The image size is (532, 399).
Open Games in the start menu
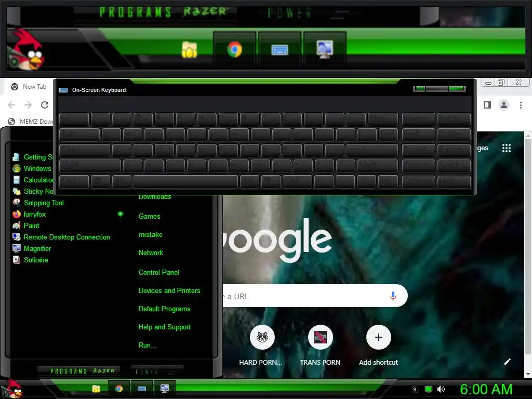click(x=149, y=216)
